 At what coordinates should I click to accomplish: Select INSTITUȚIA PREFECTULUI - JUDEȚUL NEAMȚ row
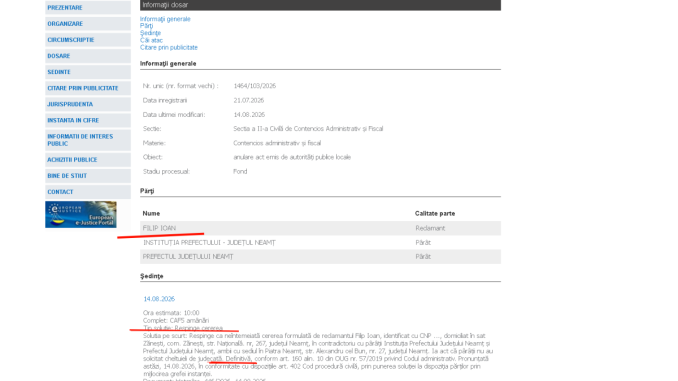click(320, 243)
